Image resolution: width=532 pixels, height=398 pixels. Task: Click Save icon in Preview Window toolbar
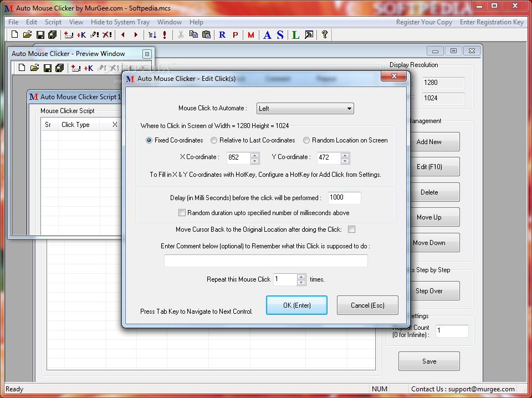(48, 68)
